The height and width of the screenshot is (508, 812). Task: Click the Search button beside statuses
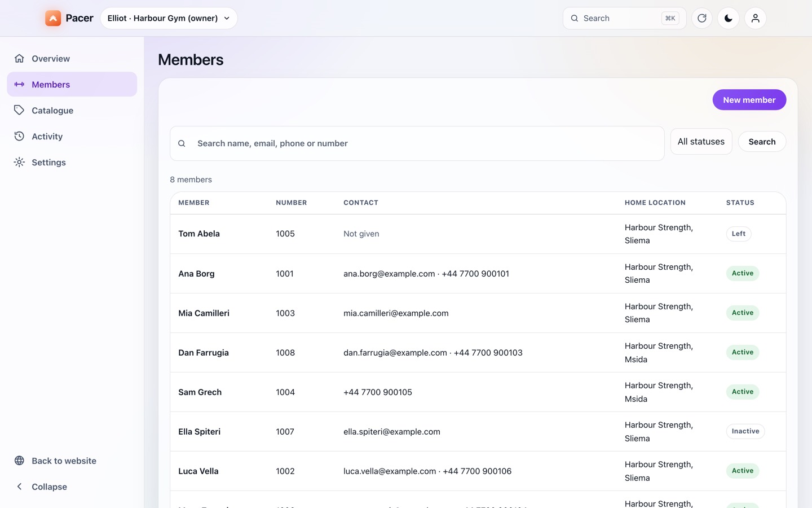click(762, 142)
